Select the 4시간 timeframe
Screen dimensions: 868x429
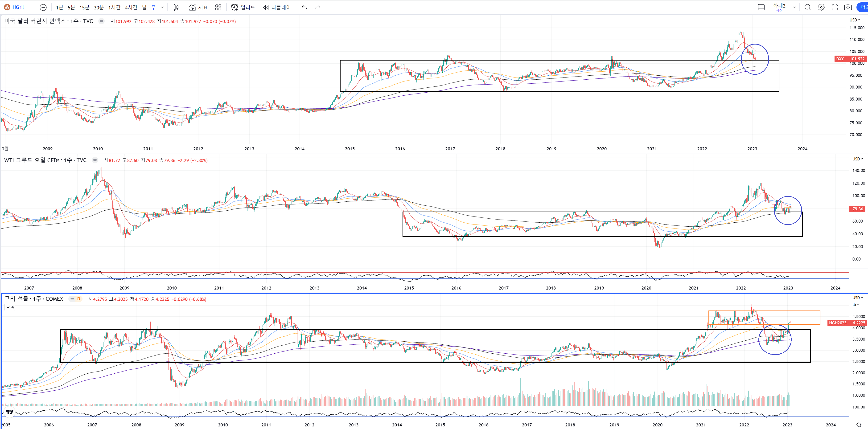(131, 7)
